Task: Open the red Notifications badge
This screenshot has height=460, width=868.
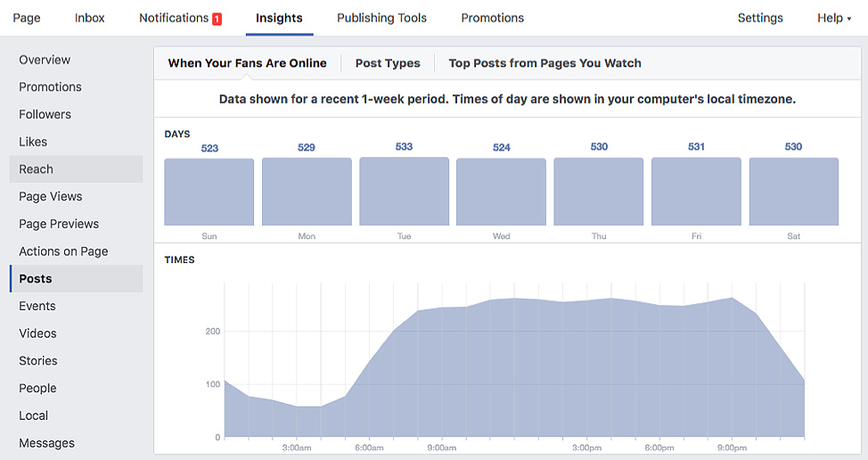Action: (x=217, y=19)
